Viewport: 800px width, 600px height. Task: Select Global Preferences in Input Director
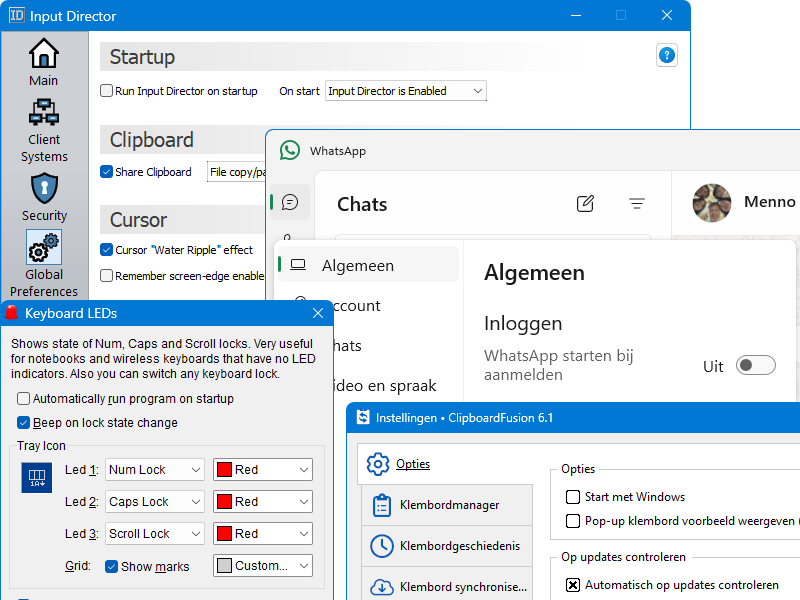tap(44, 263)
